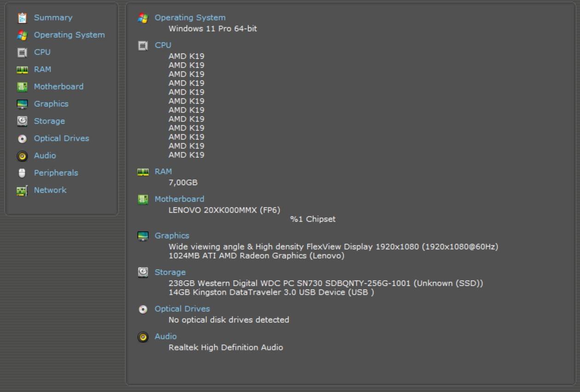Click the Storage heading link in summary

coord(170,272)
